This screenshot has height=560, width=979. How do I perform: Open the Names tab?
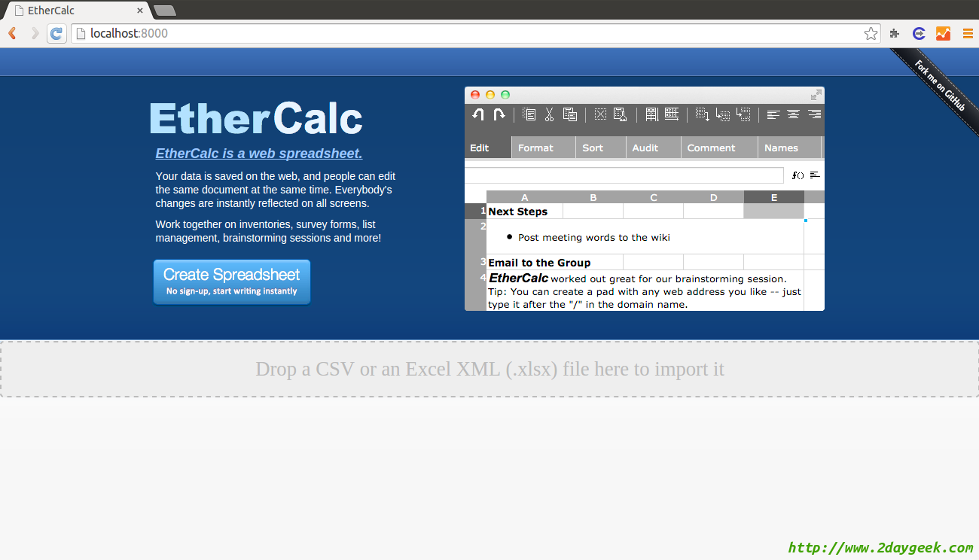click(789, 148)
